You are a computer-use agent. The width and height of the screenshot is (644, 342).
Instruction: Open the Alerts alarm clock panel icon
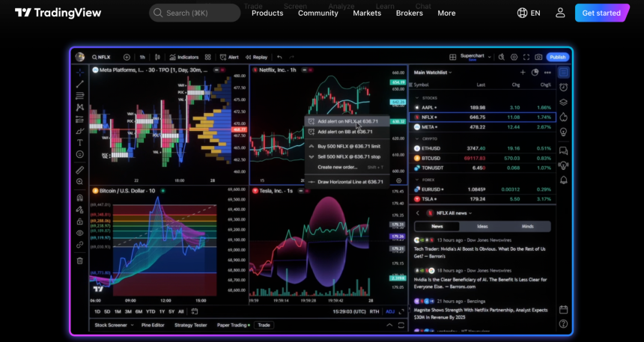point(563,88)
